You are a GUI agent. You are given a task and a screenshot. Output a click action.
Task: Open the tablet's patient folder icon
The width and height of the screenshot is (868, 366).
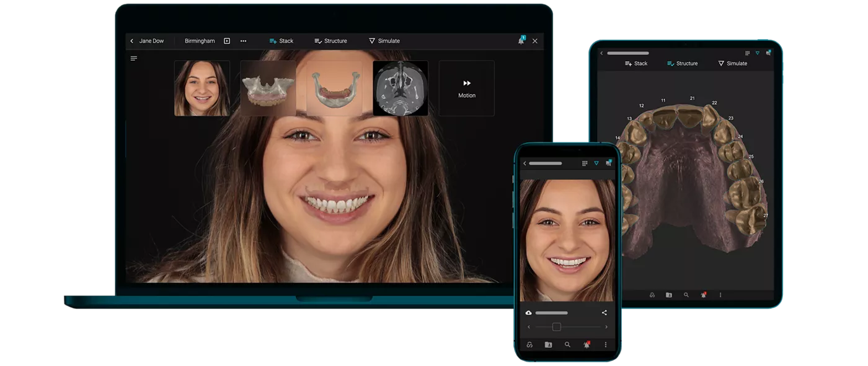tap(669, 295)
